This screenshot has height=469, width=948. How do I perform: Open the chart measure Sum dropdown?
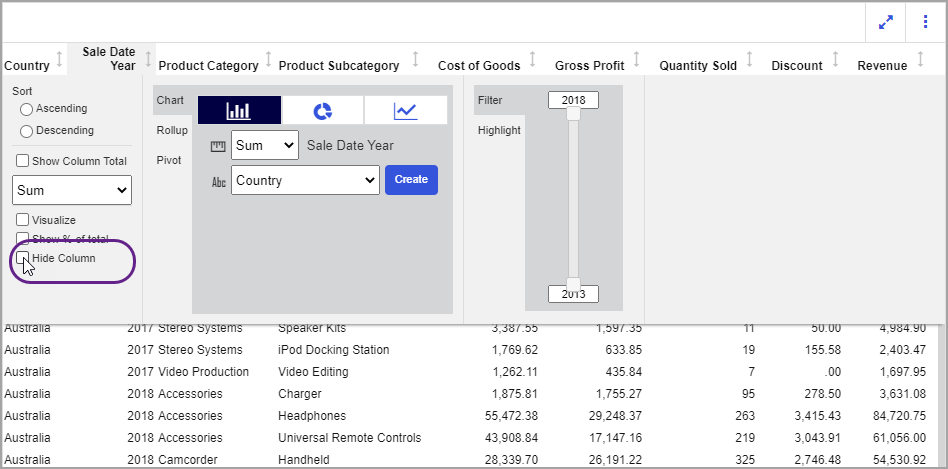[265, 146]
